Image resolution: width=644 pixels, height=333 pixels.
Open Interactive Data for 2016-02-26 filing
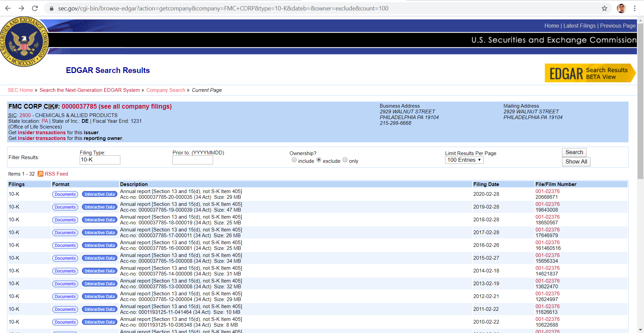[99, 246]
